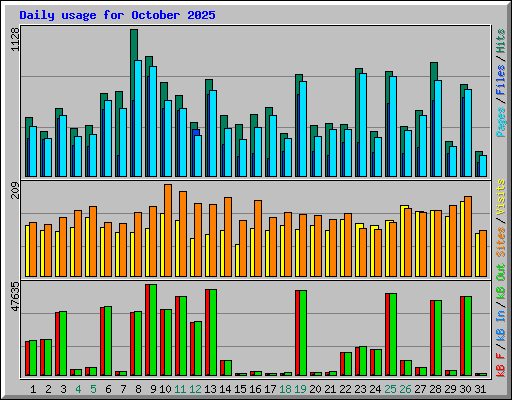
Task: Click the orange sites bar for day 10
Action: click(168, 230)
